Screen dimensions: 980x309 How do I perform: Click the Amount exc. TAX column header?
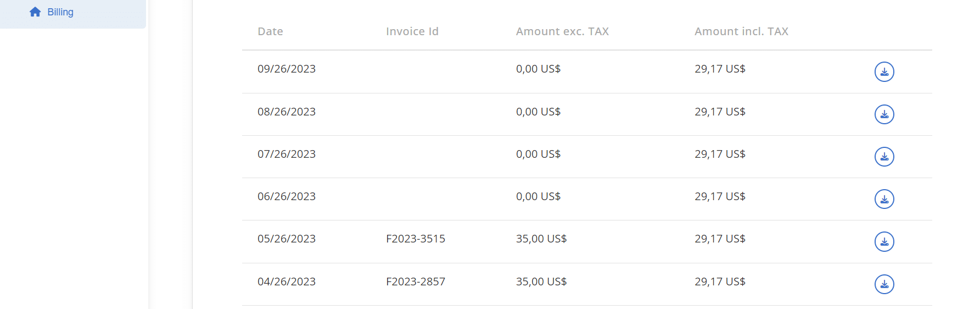click(x=562, y=31)
